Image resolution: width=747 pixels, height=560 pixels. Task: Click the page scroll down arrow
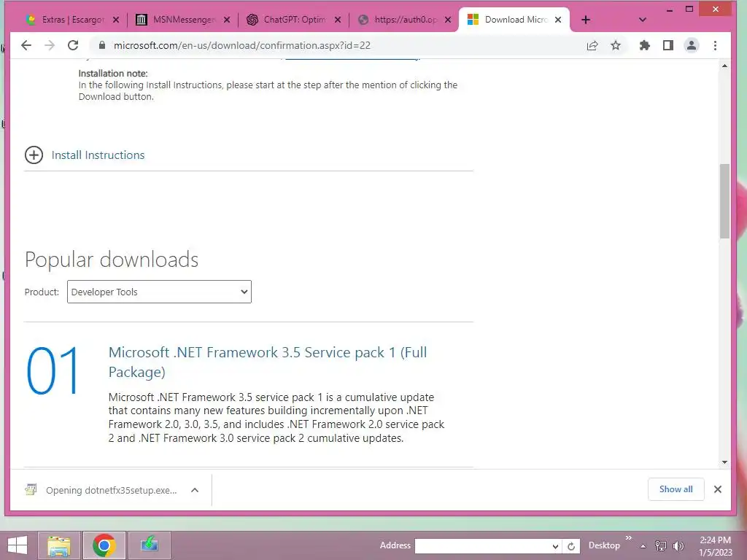tap(724, 462)
